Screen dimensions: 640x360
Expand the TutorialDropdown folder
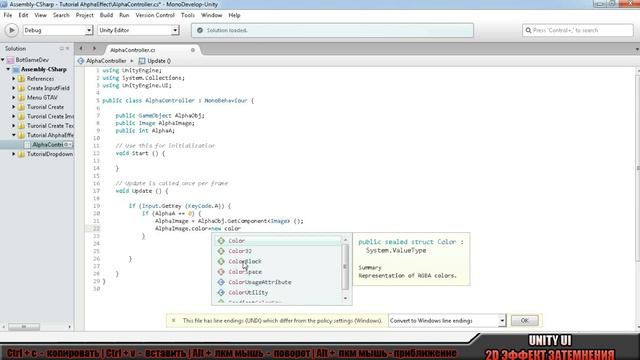click(14, 154)
